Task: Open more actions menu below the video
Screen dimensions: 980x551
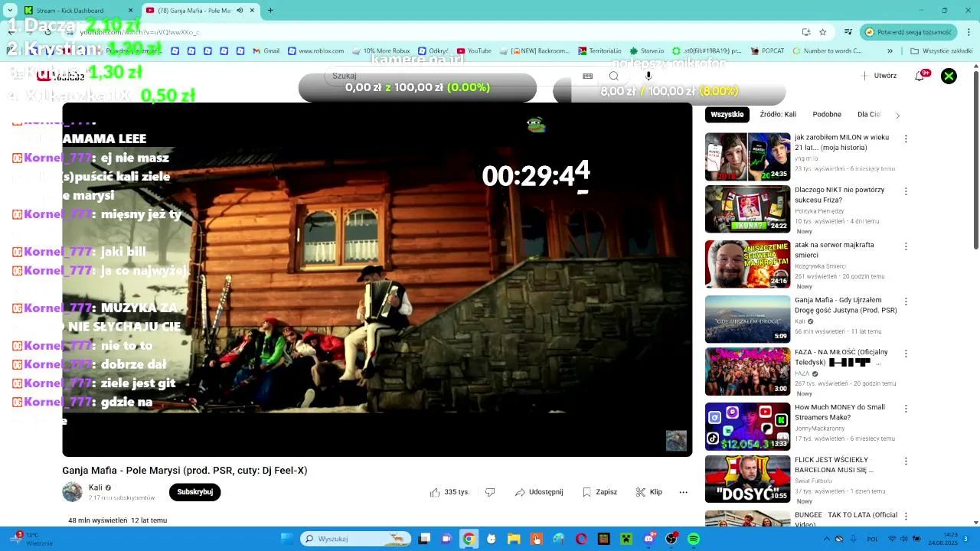Action: pyautogui.click(x=683, y=492)
